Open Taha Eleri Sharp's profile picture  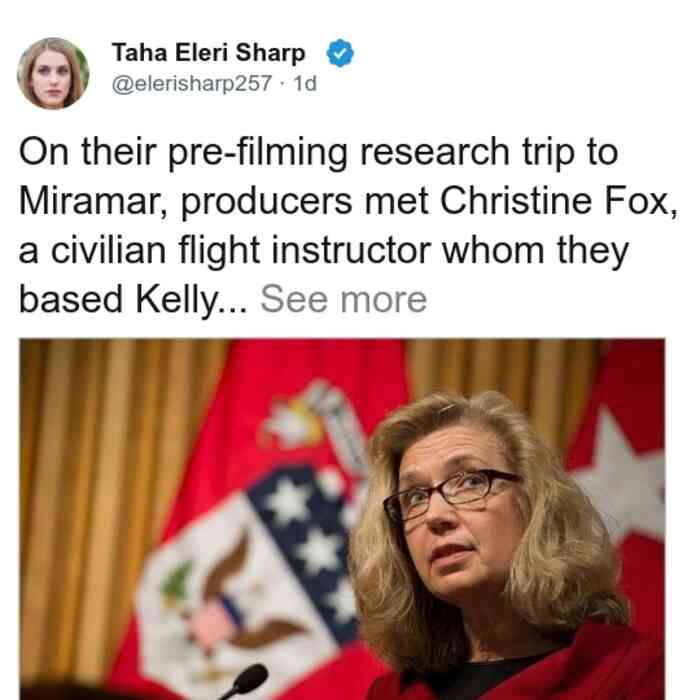pyautogui.click(x=53, y=73)
